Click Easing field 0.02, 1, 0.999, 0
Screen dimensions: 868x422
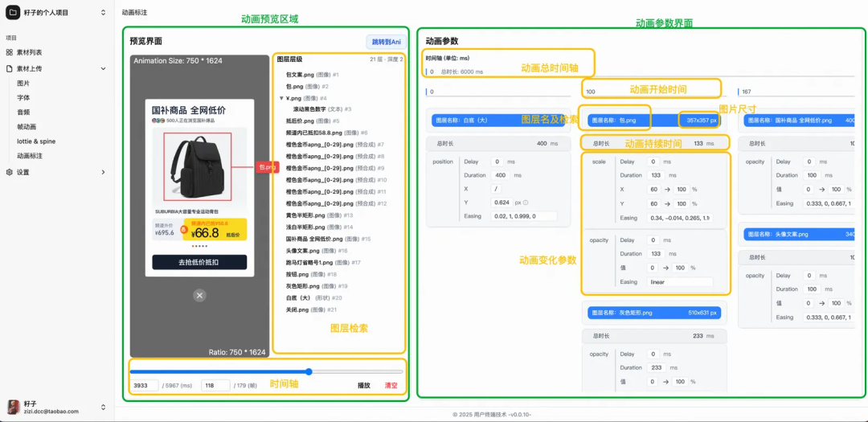tap(524, 216)
